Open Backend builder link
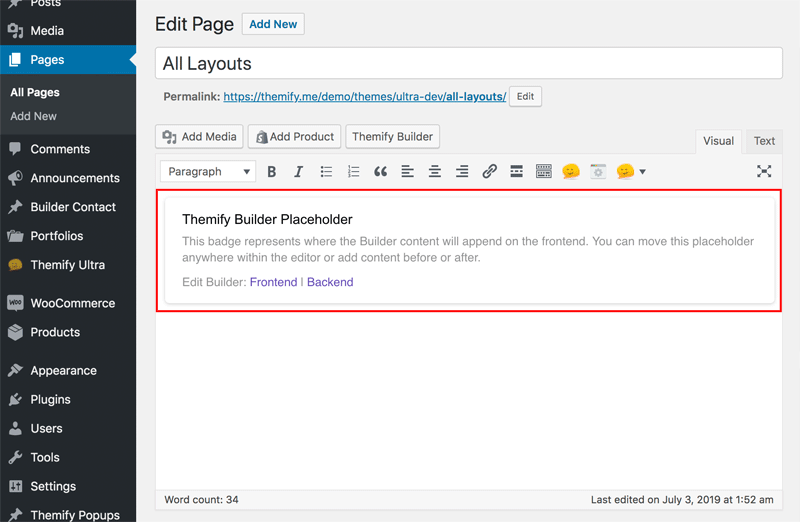 click(x=330, y=282)
